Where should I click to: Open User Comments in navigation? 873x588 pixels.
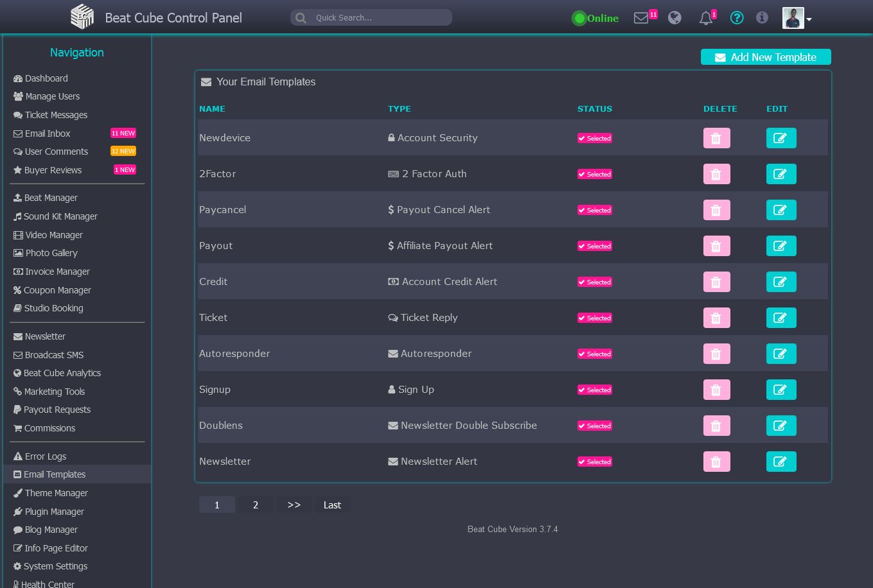tap(51, 151)
